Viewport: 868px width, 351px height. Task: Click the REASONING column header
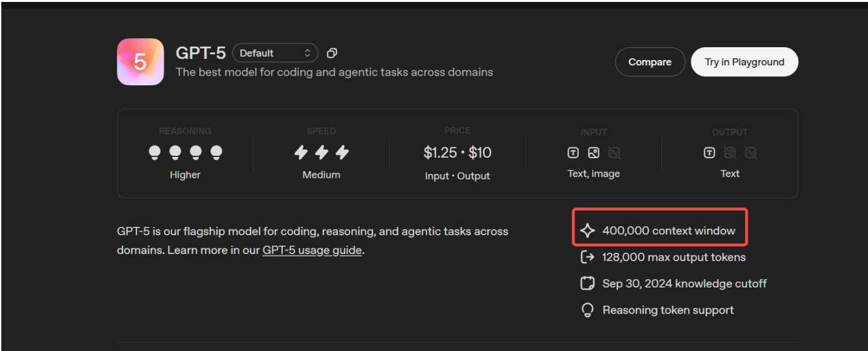click(x=185, y=131)
